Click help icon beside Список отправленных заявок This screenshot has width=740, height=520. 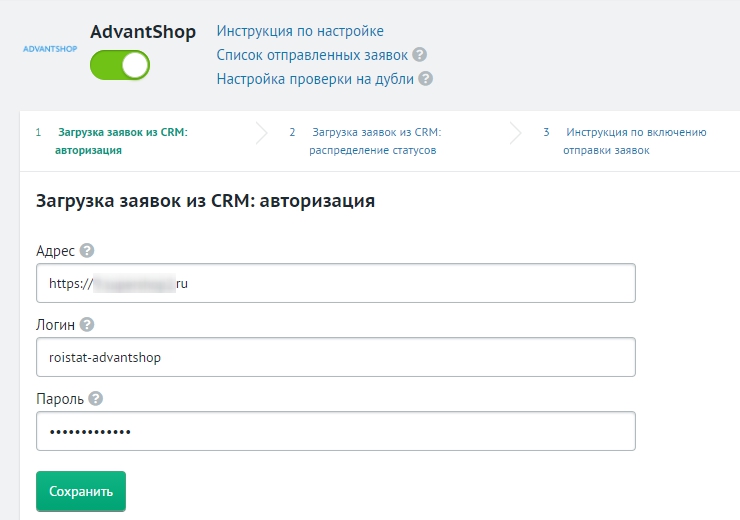[x=420, y=55]
